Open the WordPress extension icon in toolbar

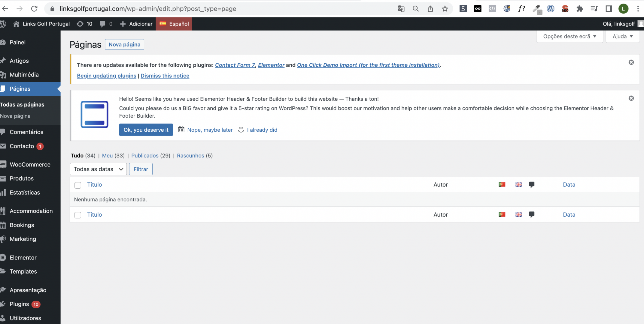pyautogui.click(x=551, y=9)
